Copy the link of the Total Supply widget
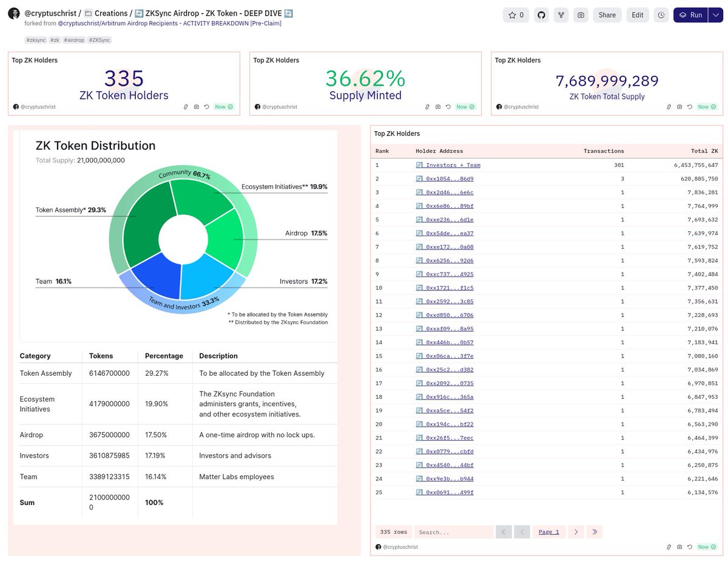The image size is (728, 561). point(669,107)
